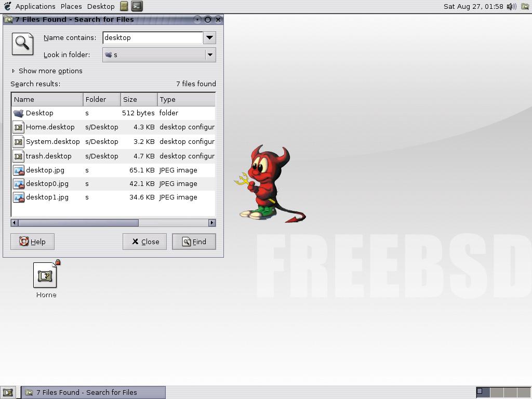Open the Look in folder dropdown
This screenshot has width=532, height=399.
coord(159,55)
